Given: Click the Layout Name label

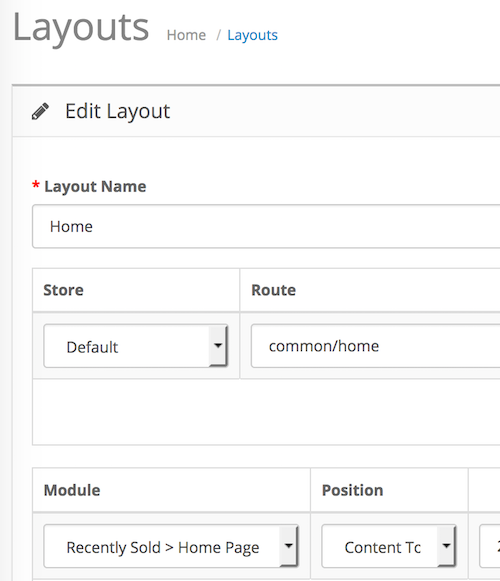Looking at the screenshot, I should coord(95,186).
